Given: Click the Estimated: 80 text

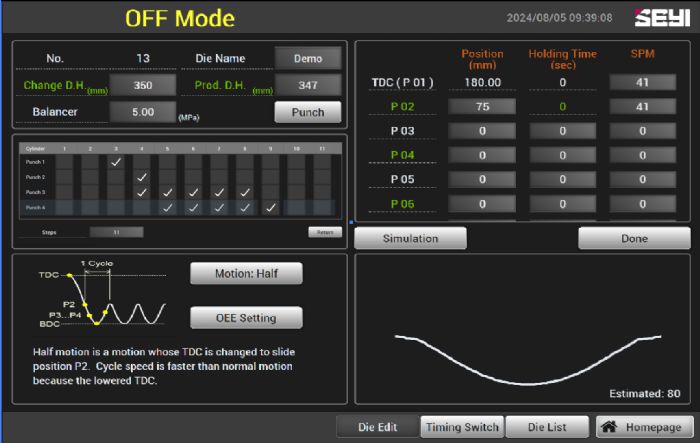Looking at the screenshot, I should click(x=645, y=393).
